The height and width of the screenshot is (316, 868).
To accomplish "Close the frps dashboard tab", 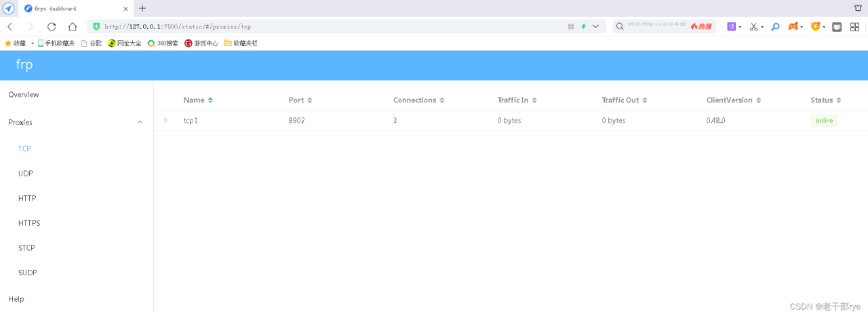I will 126,9.
